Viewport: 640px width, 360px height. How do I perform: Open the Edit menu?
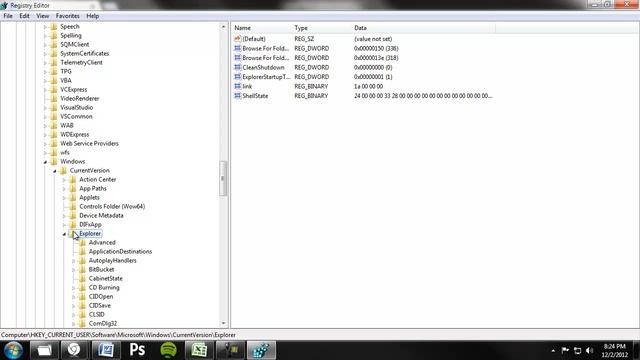tap(24, 16)
